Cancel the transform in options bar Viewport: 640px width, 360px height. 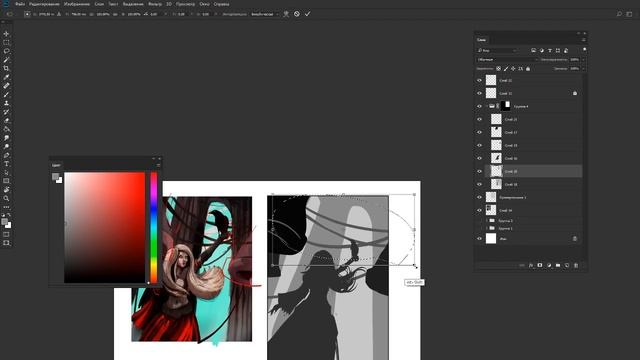point(297,14)
